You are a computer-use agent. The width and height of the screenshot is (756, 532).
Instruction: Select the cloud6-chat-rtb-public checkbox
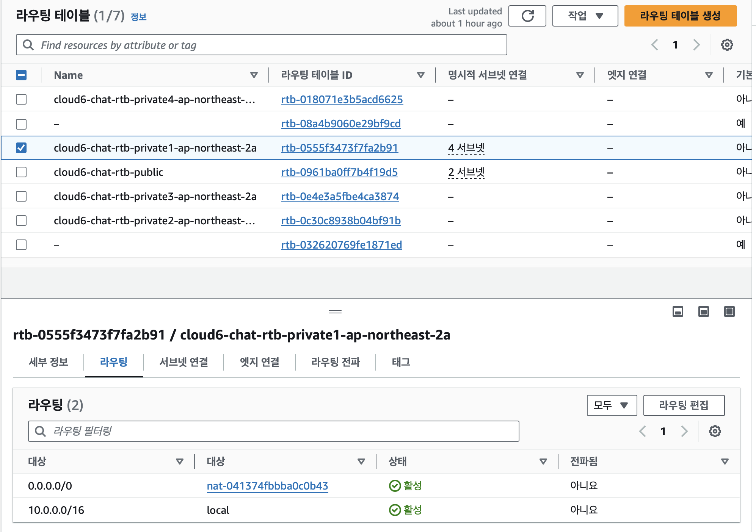21,172
